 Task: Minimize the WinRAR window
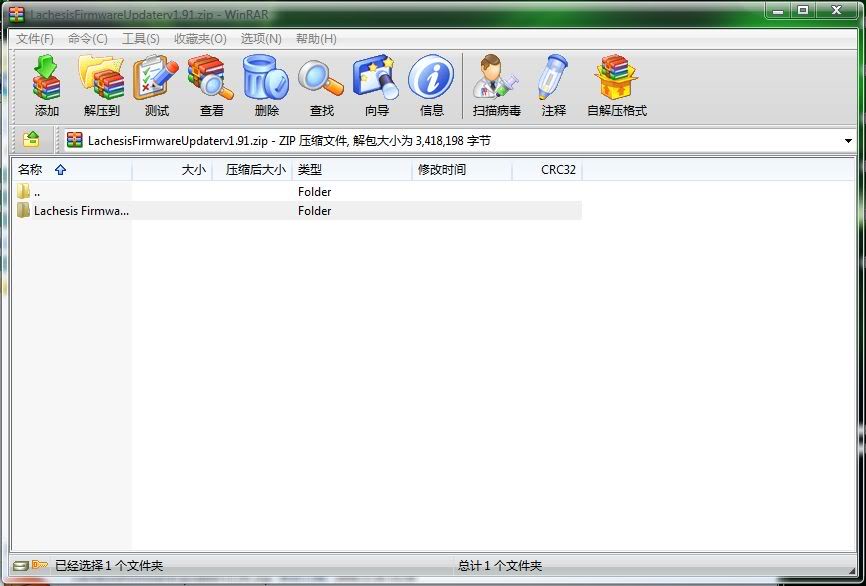(778, 10)
